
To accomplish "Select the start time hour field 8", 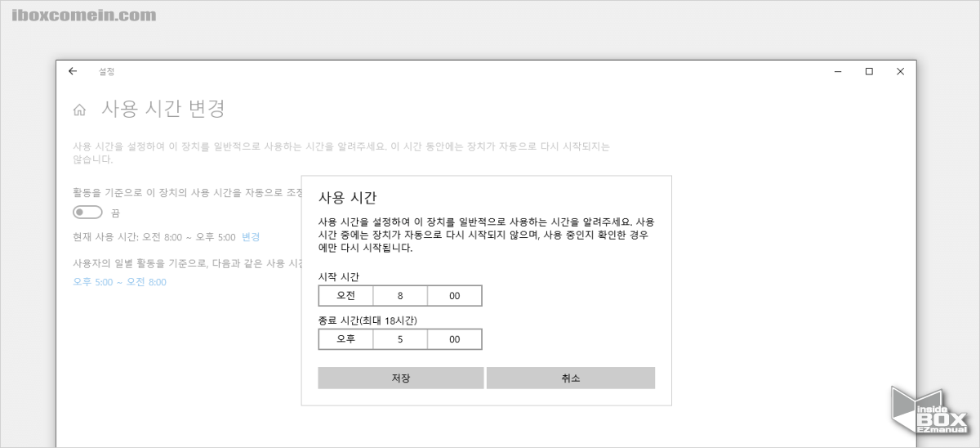I will pyautogui.click(x=400, y=296).
